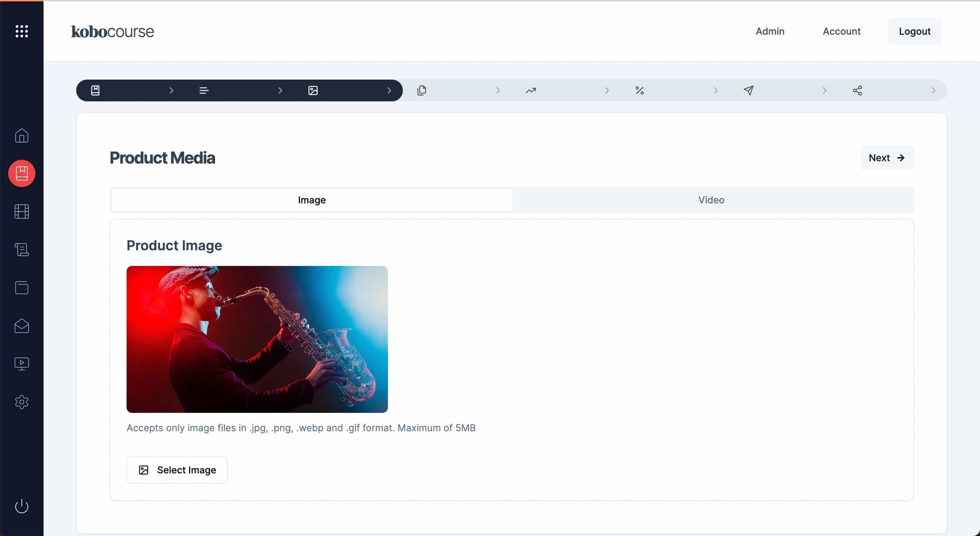The height and width of the screenshot is (536, 980).
Task: Go to the copy files step icon
Action: [x=422, y=90]
